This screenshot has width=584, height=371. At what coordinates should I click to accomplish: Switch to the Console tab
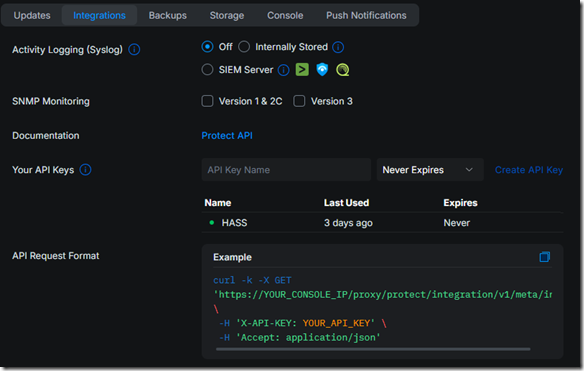285,15
